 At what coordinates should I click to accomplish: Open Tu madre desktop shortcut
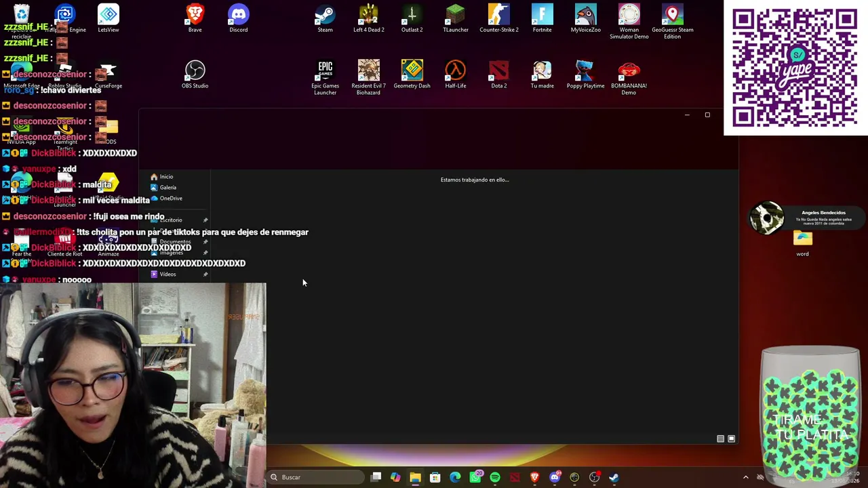(x=542, y=75)
